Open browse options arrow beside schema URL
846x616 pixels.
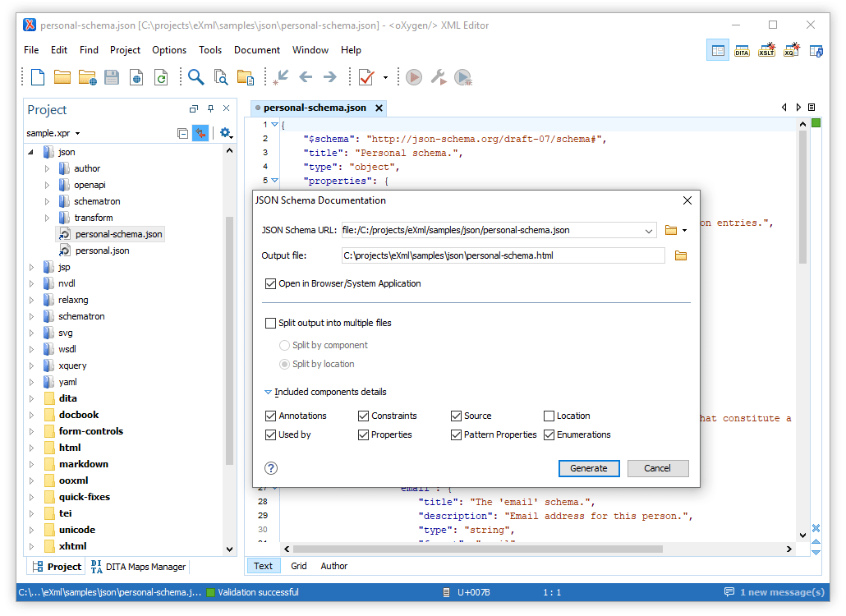click(x=685, y=230)
